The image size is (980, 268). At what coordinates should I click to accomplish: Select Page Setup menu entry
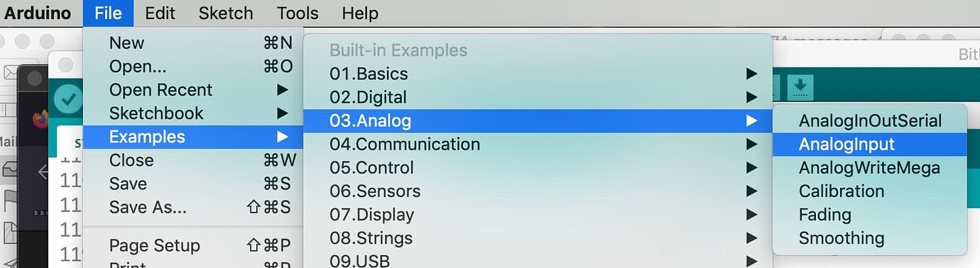(193, 245)
